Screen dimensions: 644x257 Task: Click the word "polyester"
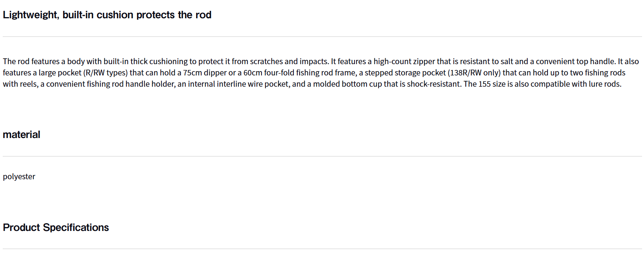coord(19,177)
